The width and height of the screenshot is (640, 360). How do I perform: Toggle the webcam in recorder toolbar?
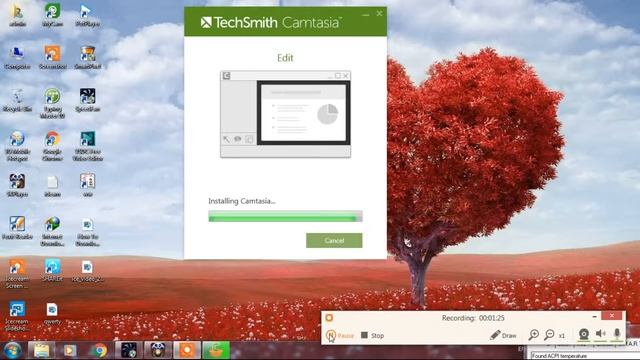[584, 334]
